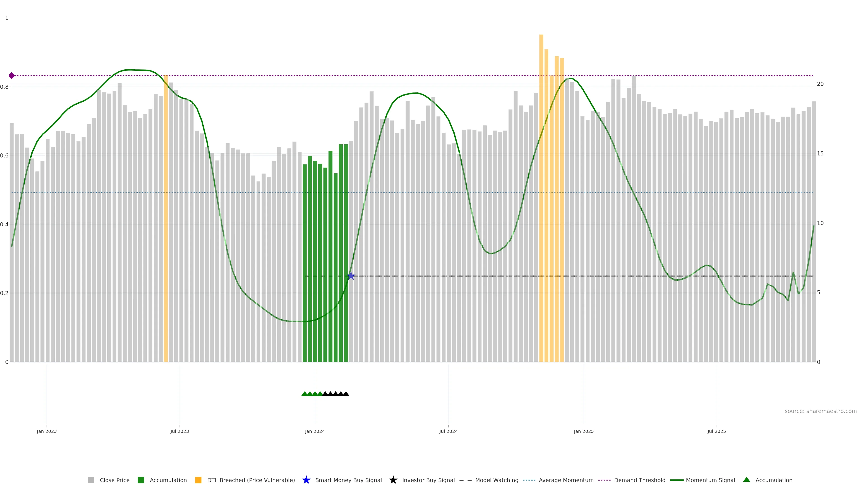Toggle DTL Breached (Price Vulnerable) legend entry
The image size is (868, 488).
[251, 480]
